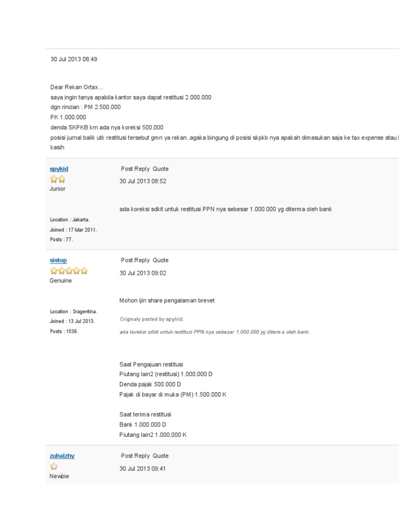Click Post Reply in sistop's post
399x532 pixels.
135,260
